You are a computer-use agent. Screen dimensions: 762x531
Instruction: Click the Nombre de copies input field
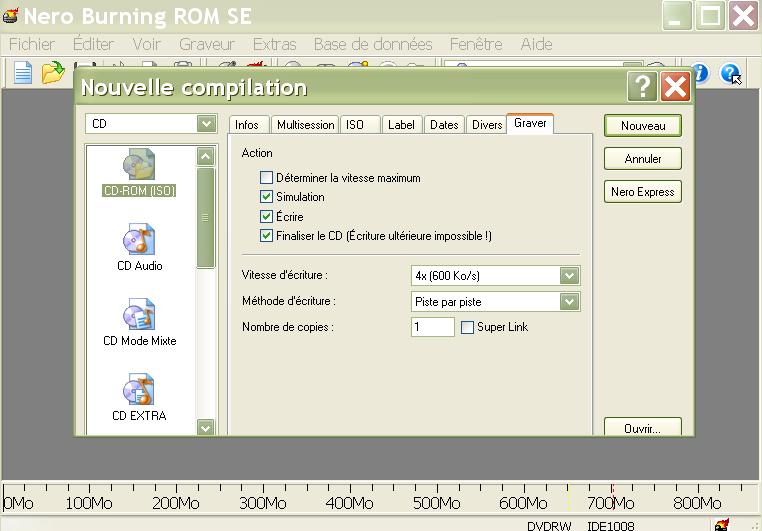coord(433,327)
